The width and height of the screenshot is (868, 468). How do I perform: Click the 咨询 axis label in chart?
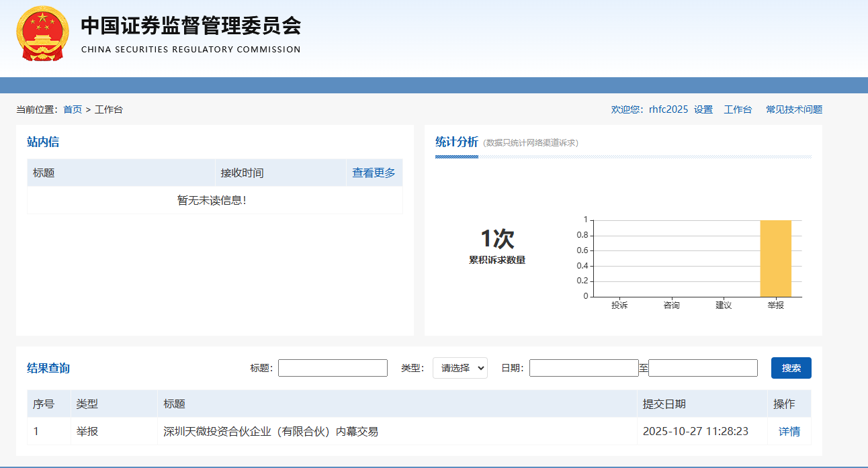[x=671, y=305]
